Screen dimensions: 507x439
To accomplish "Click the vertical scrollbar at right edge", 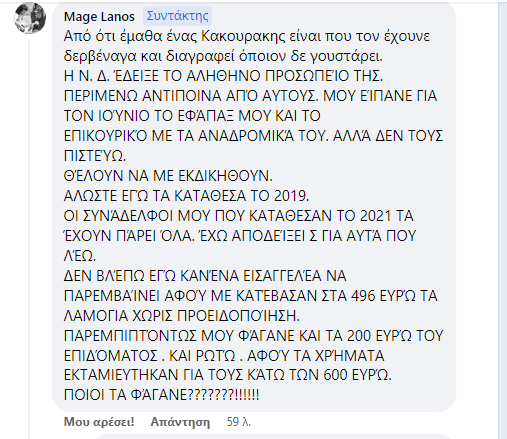I will click(502, 220).
